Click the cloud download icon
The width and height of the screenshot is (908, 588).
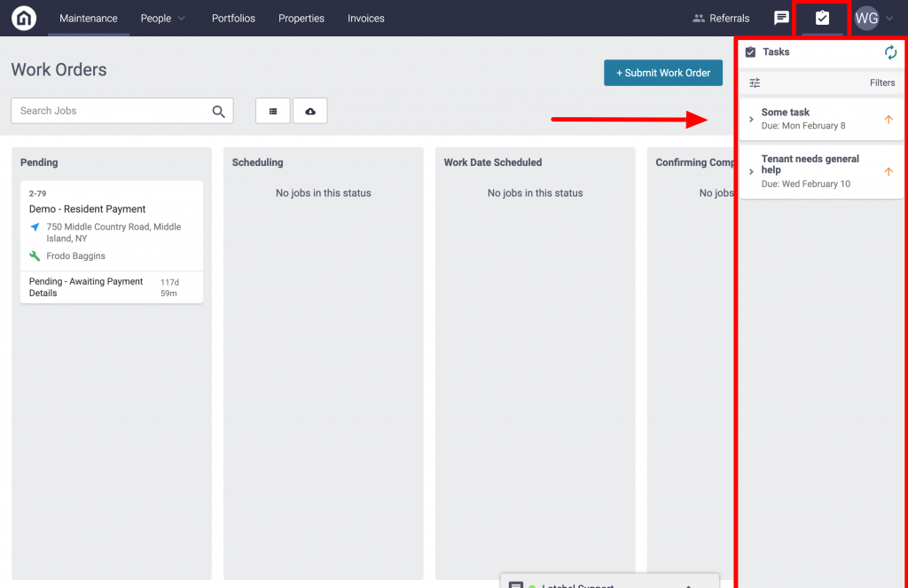(x=309, y=111)
